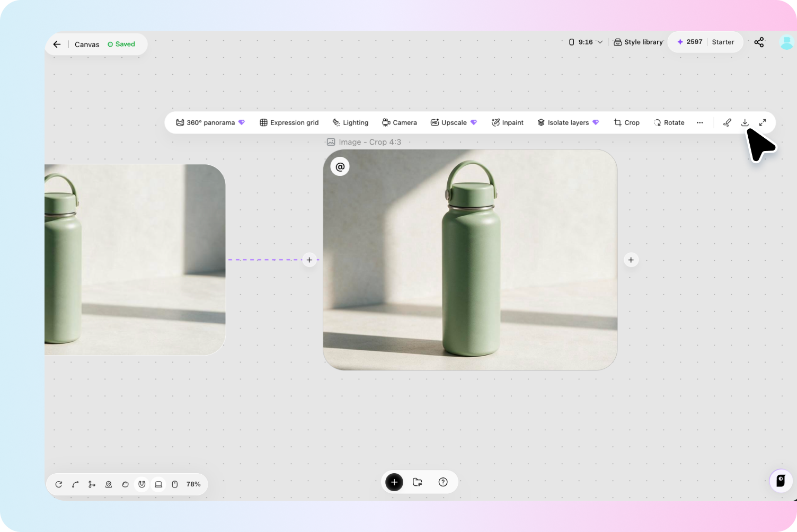The image size is (797, 532).
Task: Open the 9:16 aspect ratio dropdown
Action: click(x=586, y=42)
